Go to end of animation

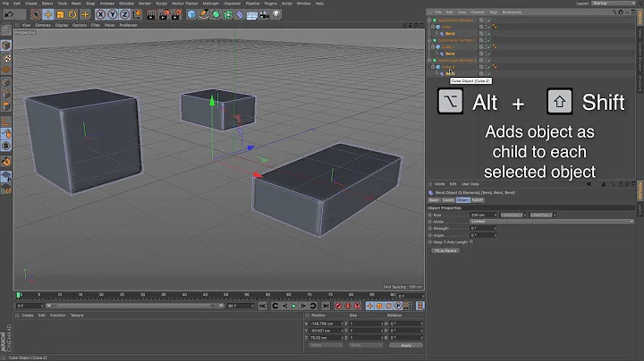326,306
